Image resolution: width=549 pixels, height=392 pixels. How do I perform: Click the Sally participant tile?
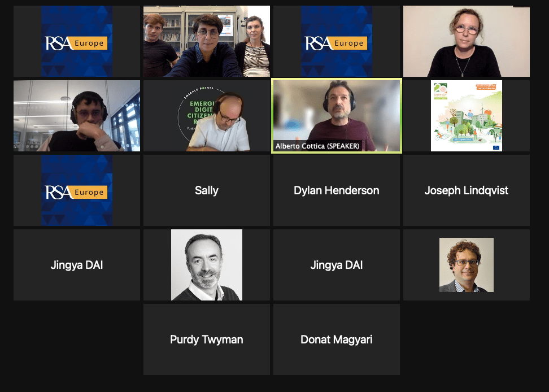(207, 190)
